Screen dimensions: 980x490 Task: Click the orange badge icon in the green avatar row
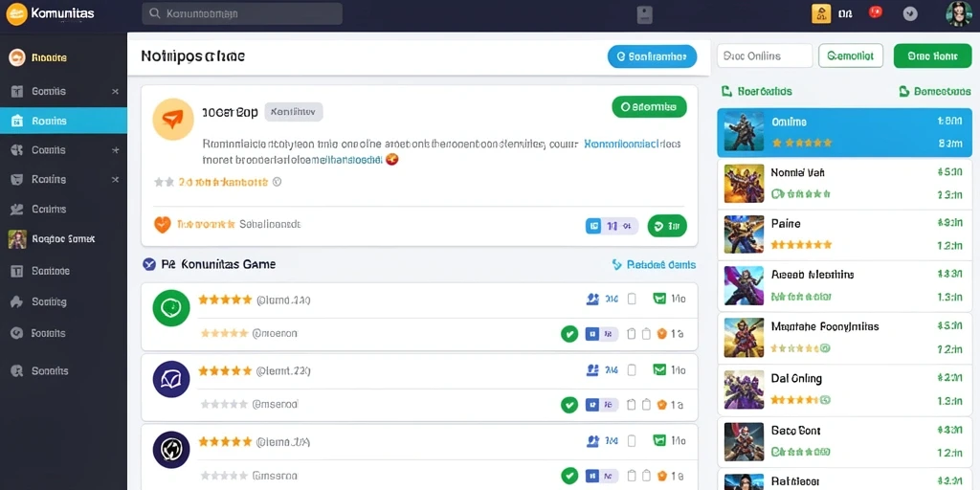pyautogui.click(x=662, y=334)
